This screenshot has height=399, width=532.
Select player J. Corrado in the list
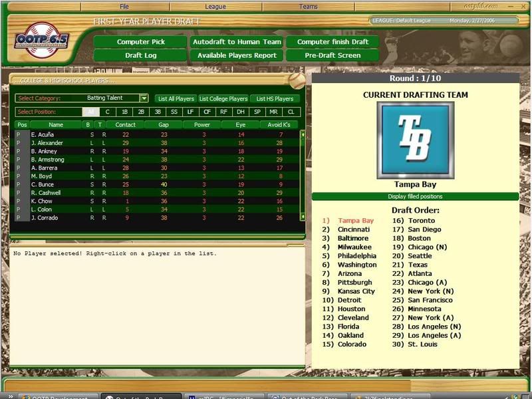click(158, 218)
